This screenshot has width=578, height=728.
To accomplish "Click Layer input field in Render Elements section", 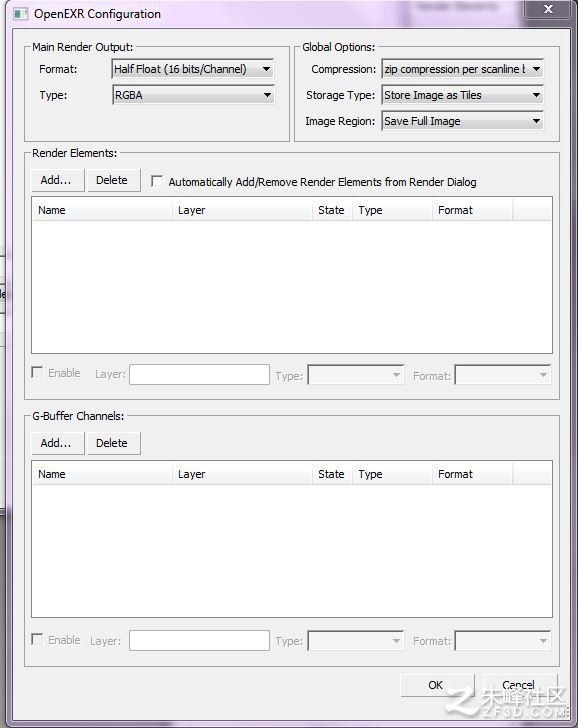I will [199, 374].
